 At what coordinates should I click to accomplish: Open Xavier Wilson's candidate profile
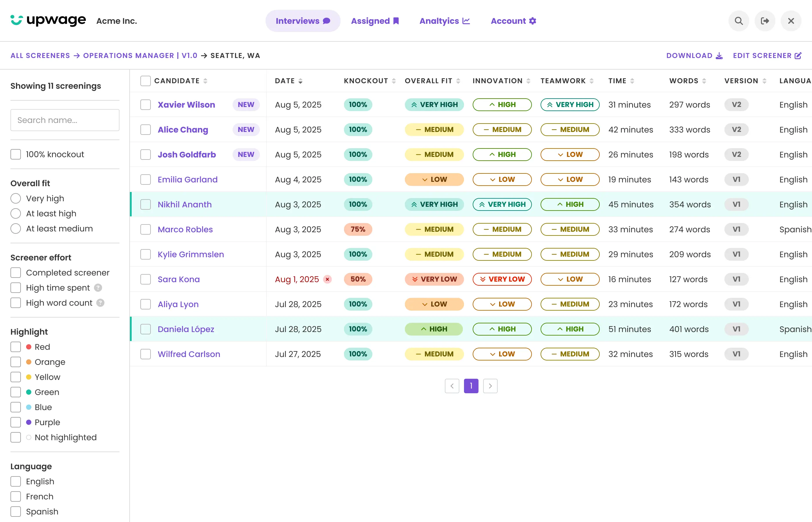point(186,105)
